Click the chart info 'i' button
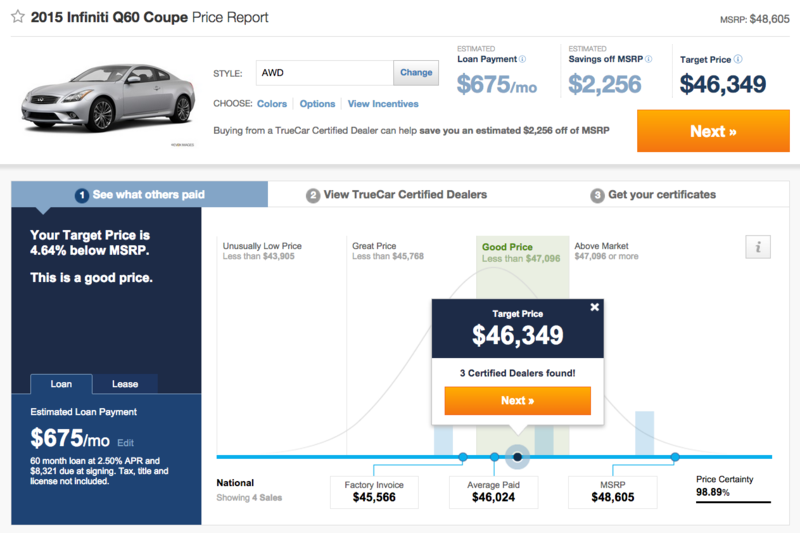 (758, 247)
